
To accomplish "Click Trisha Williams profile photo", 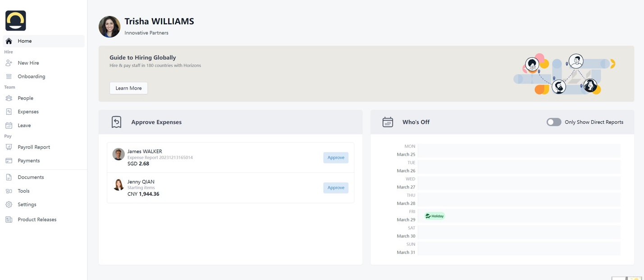I will coord(110,27).
